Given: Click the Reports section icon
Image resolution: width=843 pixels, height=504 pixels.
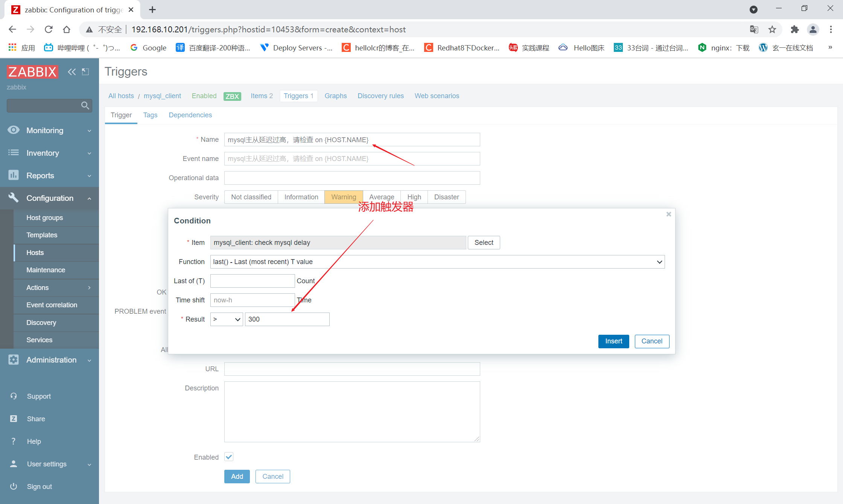Looking at the screenshot, I should coord(13,175).
